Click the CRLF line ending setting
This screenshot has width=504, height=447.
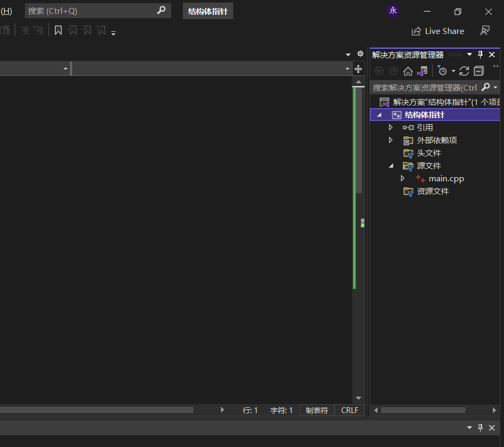[349, 410]
